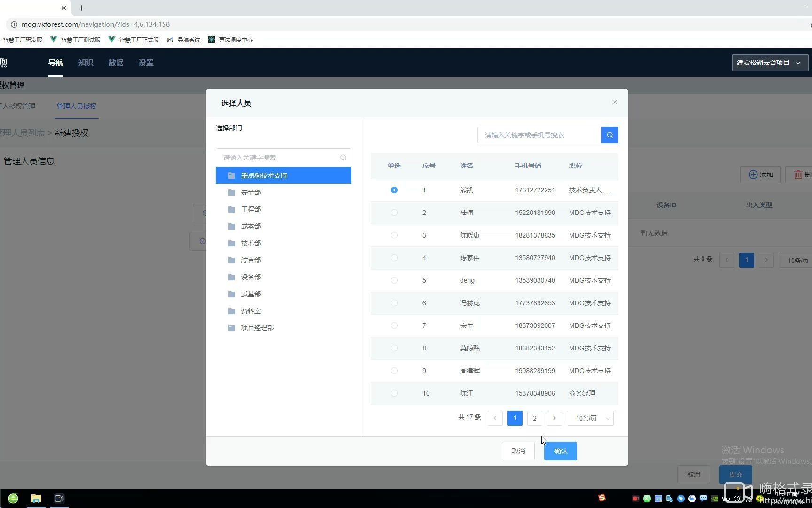Viewport: 812px width, 508px height.
Task: Click phone number 17612722251
Action: coord(535,190)
